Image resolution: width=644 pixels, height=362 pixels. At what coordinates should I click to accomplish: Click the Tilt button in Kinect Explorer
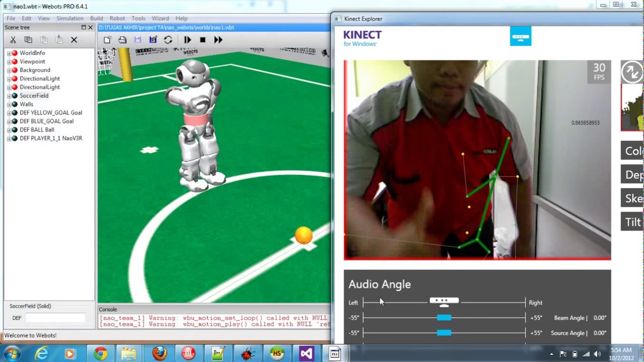tap(632, 222)
